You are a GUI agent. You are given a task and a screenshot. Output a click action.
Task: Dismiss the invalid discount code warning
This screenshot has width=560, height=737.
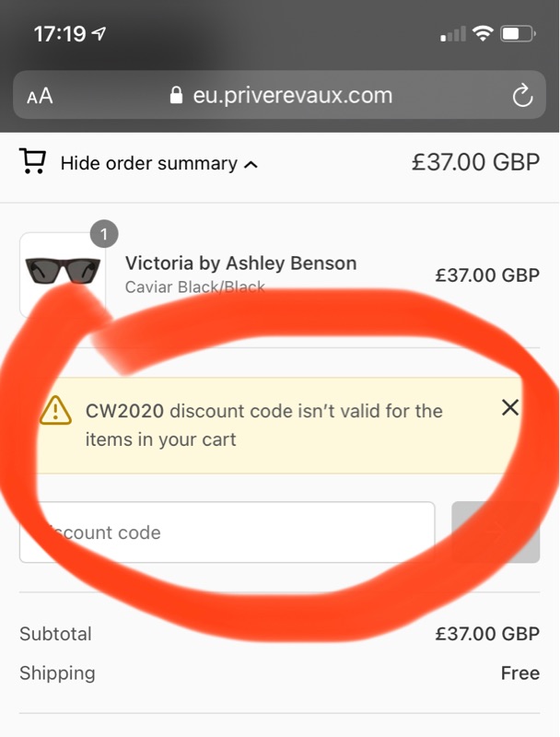[509, 407]
